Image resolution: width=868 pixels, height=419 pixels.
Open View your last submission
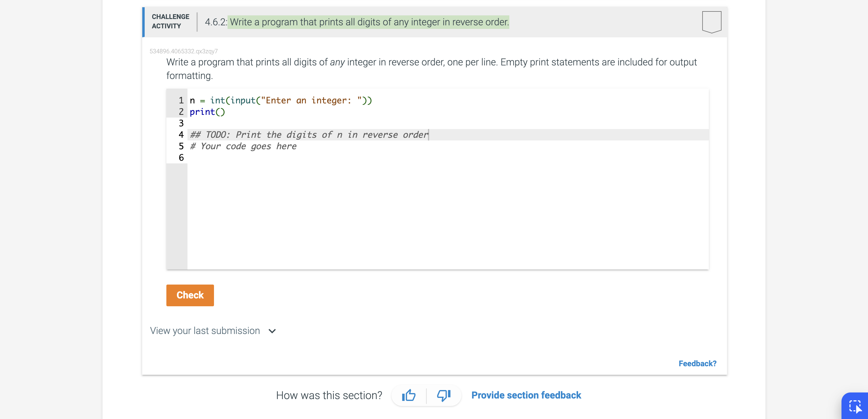[205, 331]
